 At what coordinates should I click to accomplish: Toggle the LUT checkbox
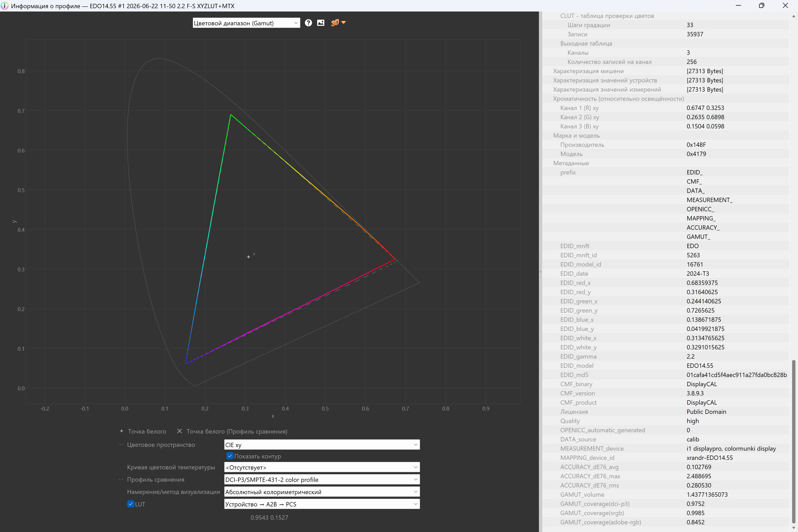131,504
